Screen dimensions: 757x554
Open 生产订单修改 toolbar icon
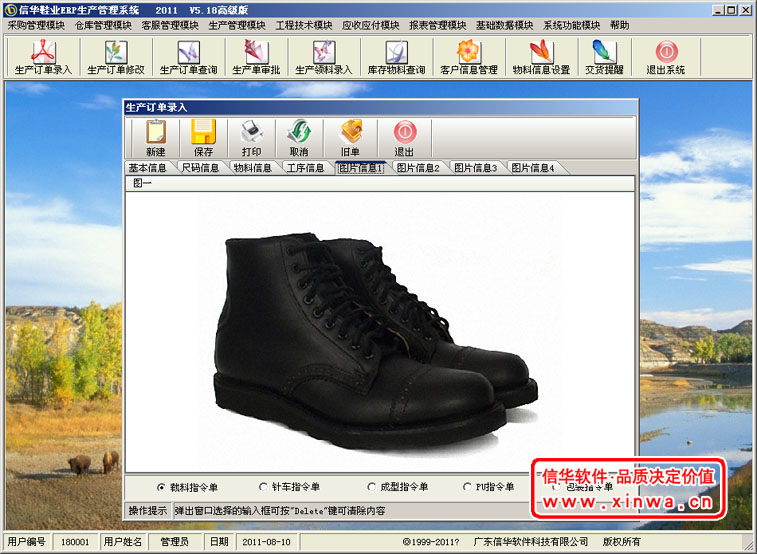[x=116, y=57]
